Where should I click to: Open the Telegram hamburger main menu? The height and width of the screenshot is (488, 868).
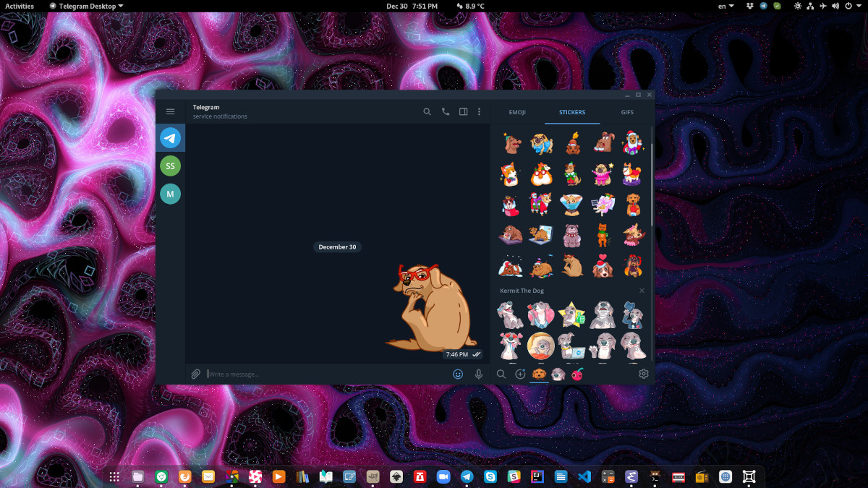pyautogui.click(x=171, y=111)
